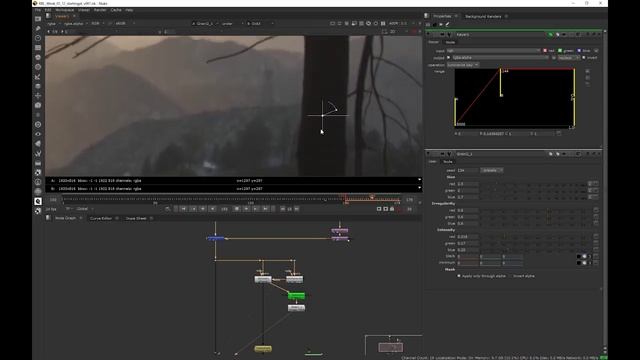This screenshot has height=360, width=640.
Task: Toggle the red channel checkbox in Keyer1
Action: tap(545, 51)
